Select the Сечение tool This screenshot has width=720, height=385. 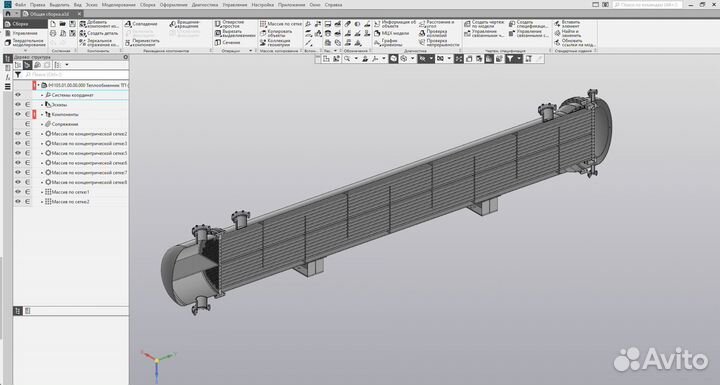point(227,43)
